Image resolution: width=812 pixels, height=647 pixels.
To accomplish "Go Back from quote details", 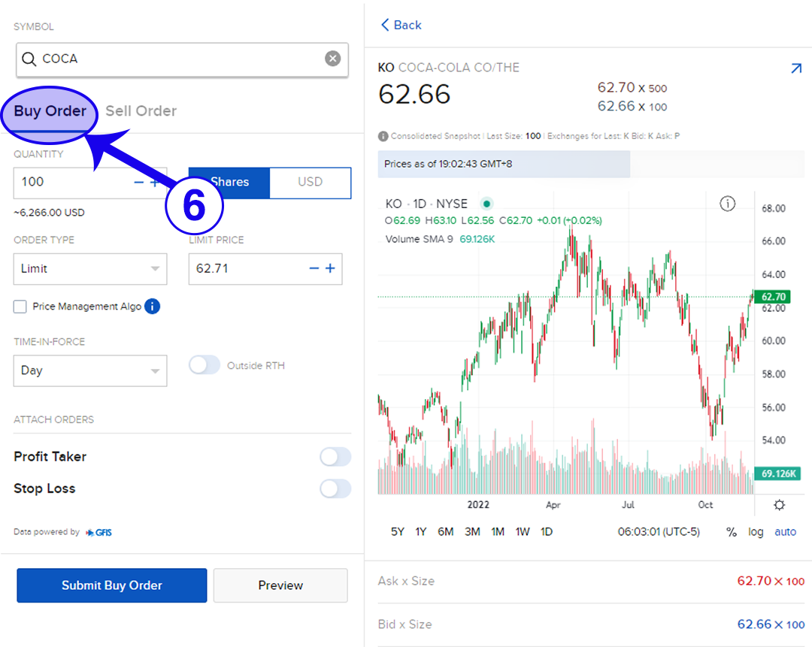I will (x=401, y=25).
